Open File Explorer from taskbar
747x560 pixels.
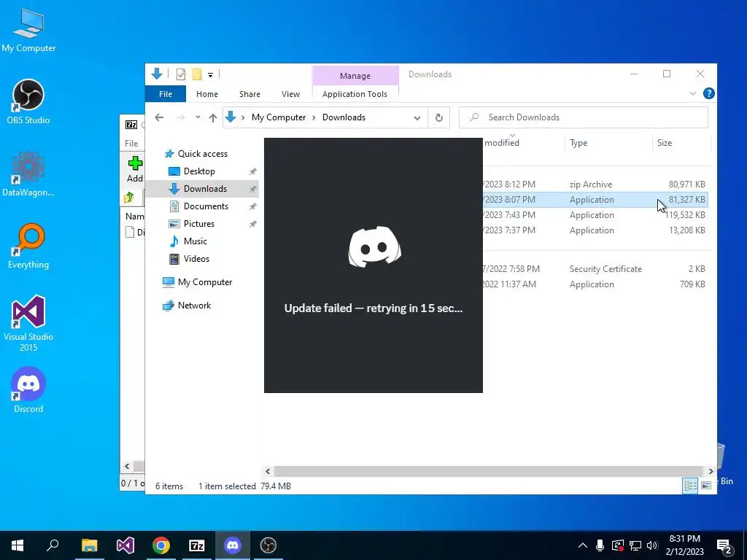click(89, 545)
